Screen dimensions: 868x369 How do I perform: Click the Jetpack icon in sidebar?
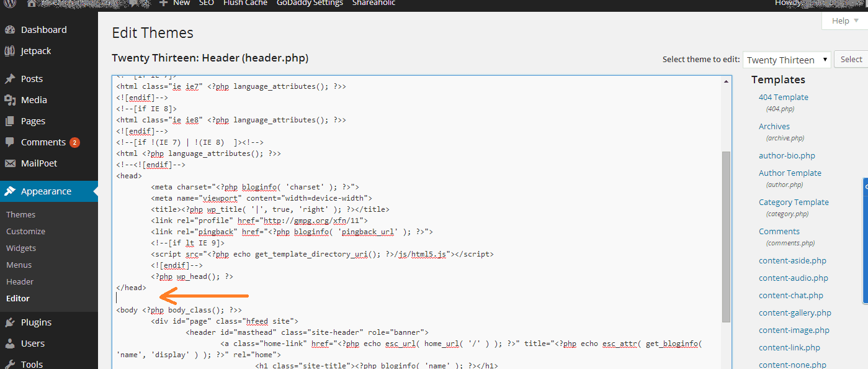(x=10, y=51)
